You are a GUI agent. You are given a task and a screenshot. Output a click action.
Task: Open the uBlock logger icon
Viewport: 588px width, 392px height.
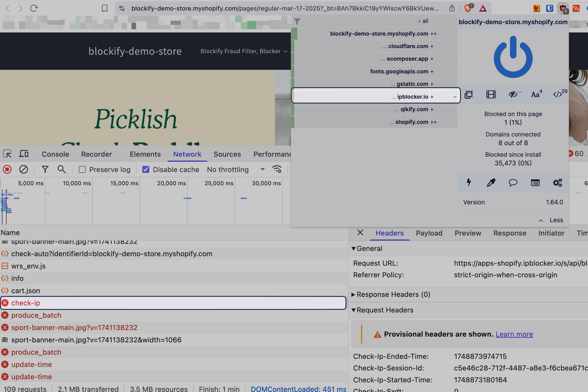(535, 183)
